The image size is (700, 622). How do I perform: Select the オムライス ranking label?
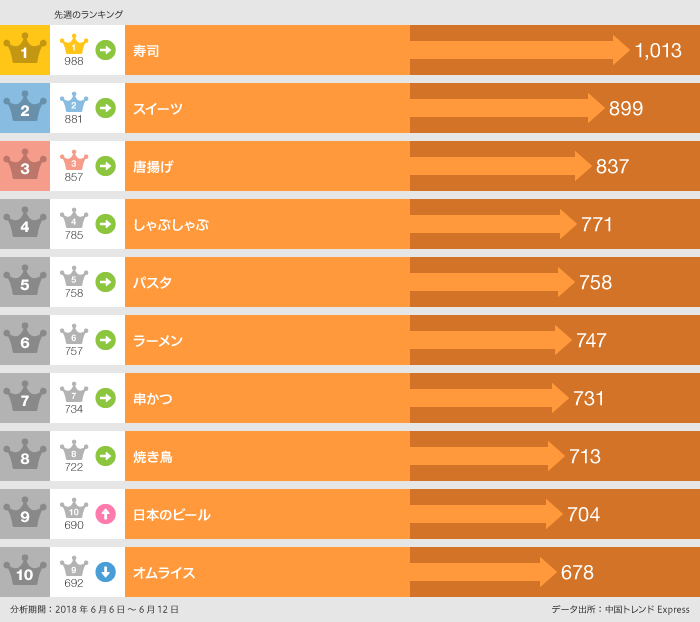[x=164, y=572]
